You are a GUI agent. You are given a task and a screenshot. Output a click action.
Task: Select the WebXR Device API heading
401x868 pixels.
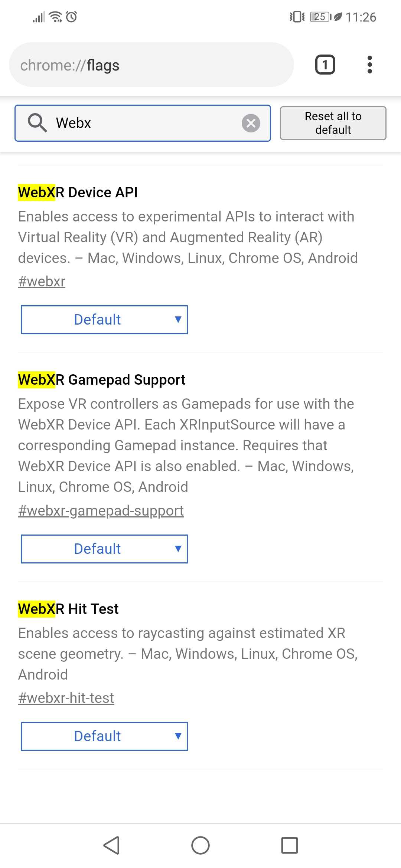pyautogui.click(x=78, y=192)
